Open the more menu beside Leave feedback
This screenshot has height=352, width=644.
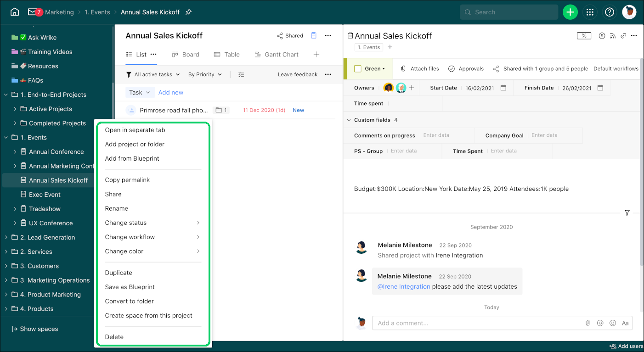[328, 74]
